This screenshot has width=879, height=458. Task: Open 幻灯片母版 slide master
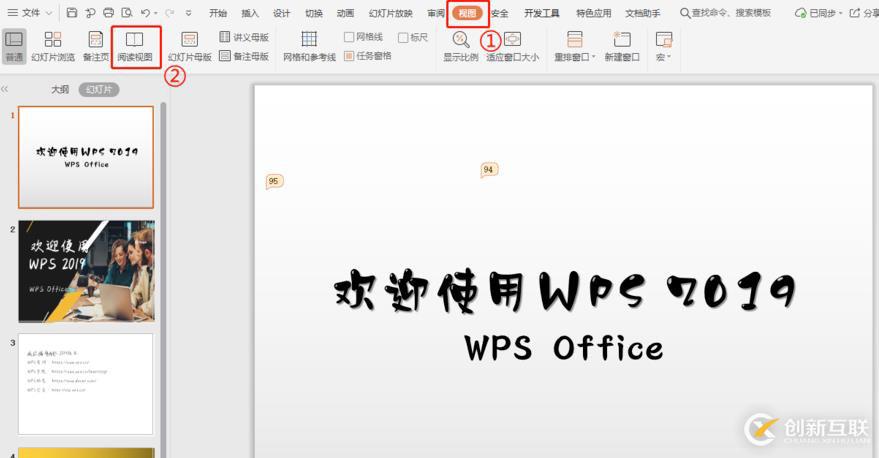click(x=189, y=47)
